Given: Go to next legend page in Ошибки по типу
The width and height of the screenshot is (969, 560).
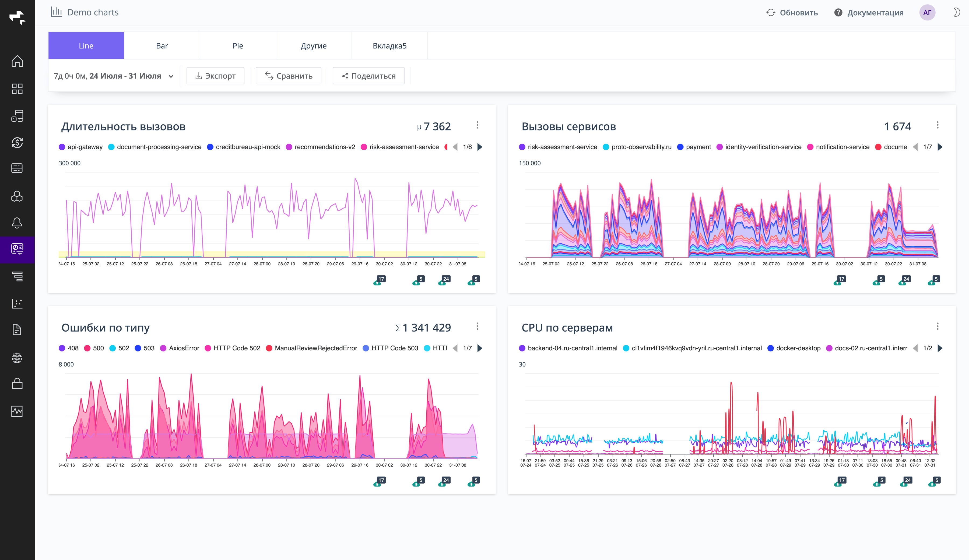Looking at the screenshot, I should [x=480, y=348].
